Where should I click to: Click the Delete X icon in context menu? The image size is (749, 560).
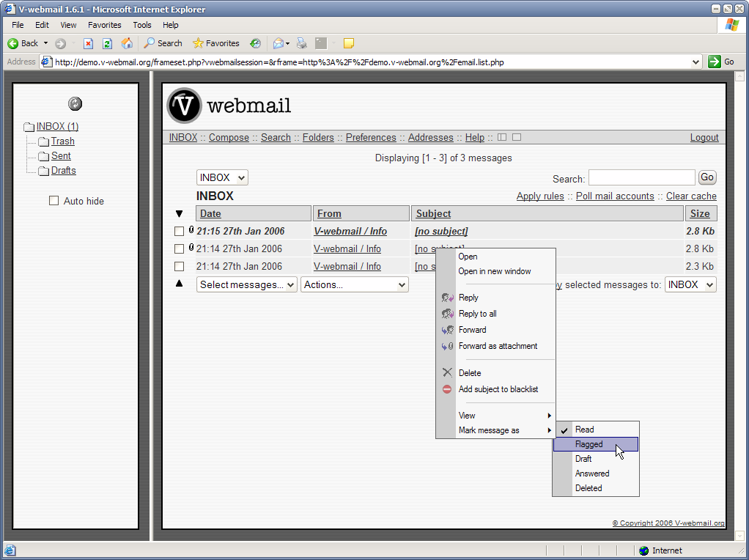pos(447,373)
